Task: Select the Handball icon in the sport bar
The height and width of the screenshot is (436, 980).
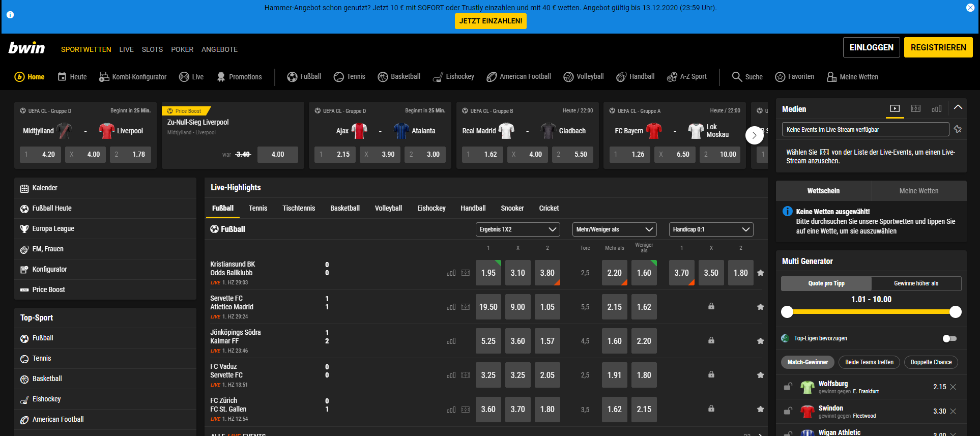Action: point(621,77)
